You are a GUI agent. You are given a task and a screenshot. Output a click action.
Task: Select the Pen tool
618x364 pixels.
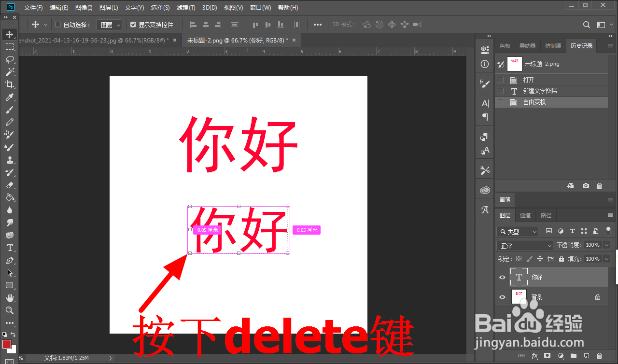coord(10,260)
